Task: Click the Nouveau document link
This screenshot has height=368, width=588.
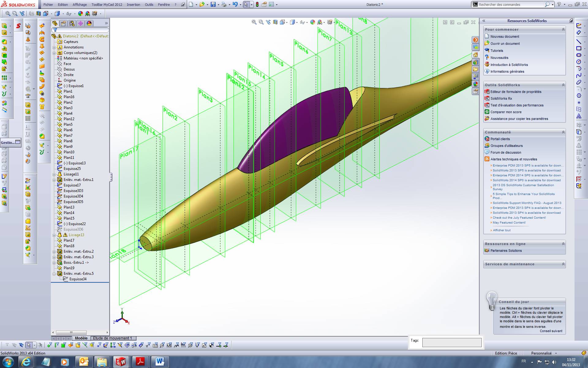Action: tap(505, 36)
